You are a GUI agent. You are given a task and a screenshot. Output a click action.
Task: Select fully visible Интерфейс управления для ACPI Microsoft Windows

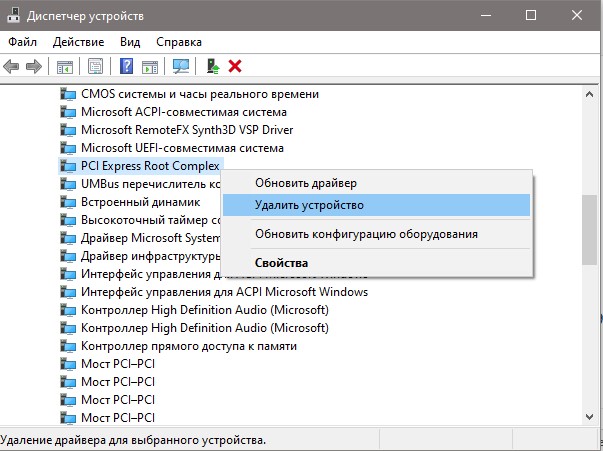(224, 292)
